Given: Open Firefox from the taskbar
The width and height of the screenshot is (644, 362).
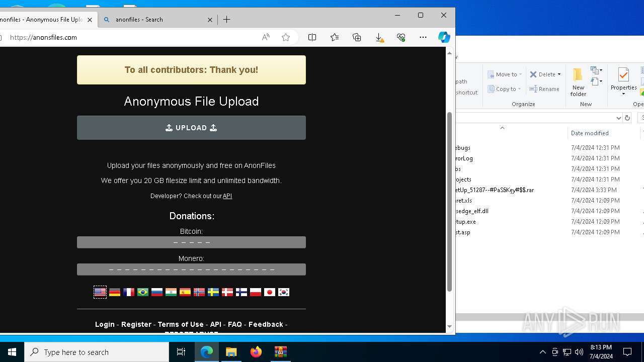Looking at the screenshot, I should click(256, 352).
